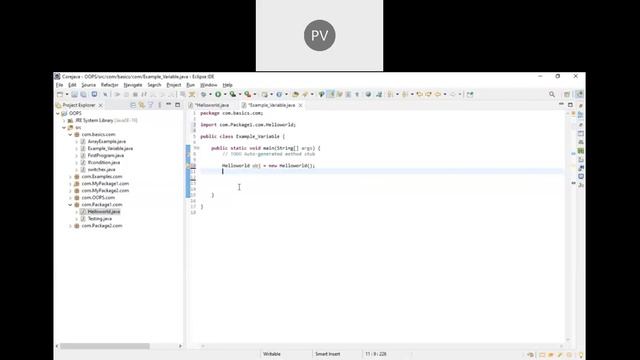Toggle Link with Editor in Project Explorer

[142, 105]
